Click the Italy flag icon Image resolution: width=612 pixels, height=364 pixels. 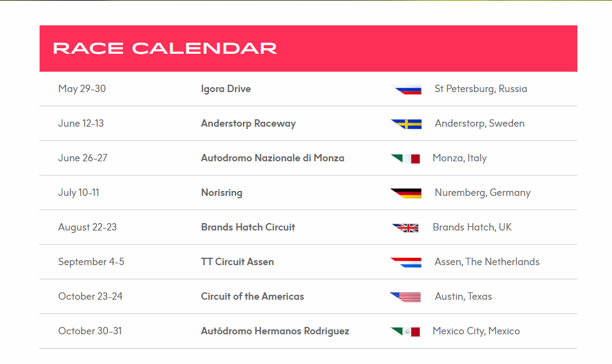pyautogui.click(x=406, y=158)
